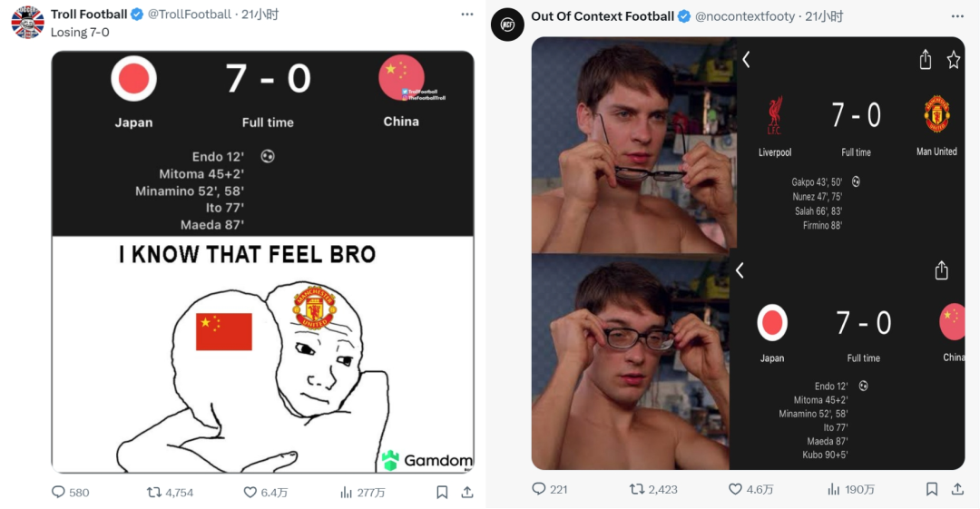
Task: Open more options on Out Of Context tweet
Action: pyautogui.click(x=956, y=15)
